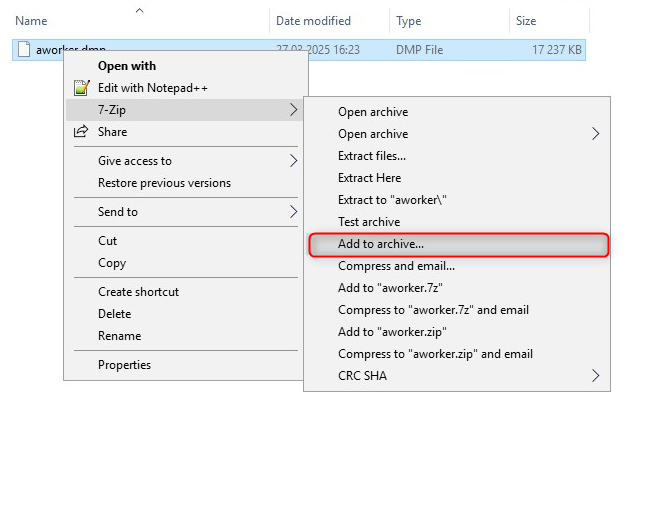Expand the Give access to submenu
The height and width of the screenshot is (522, 664).
click(293, 161)
